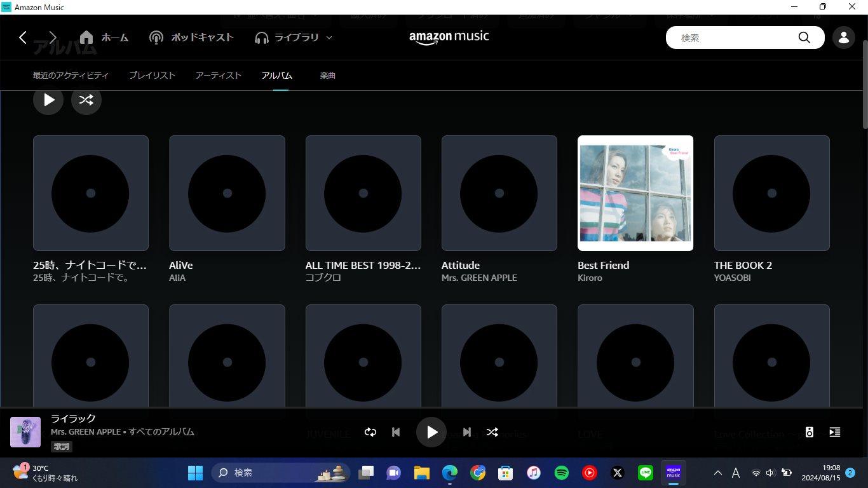Image resolution: width=868 pixels, height=488 pixels.
Task: Launch Microsoft Edge from taskbar
Action: tap(450, 473)
